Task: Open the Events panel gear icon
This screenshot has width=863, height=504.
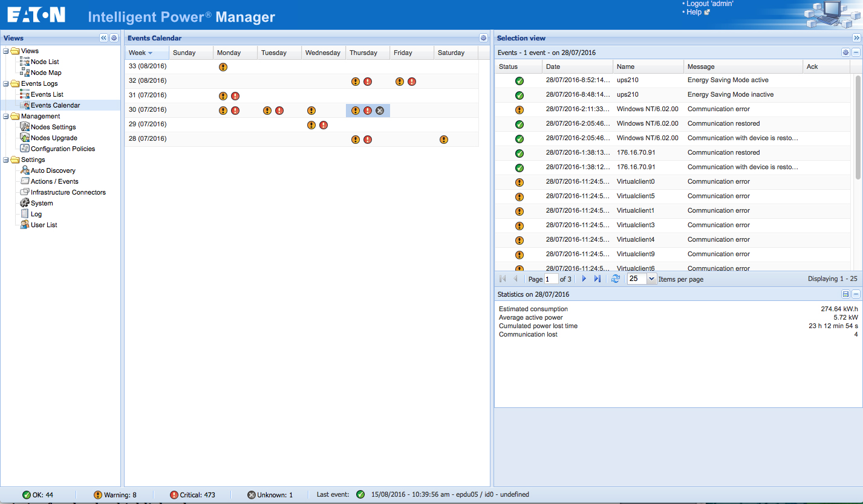Action: click(x=845, y=53)
